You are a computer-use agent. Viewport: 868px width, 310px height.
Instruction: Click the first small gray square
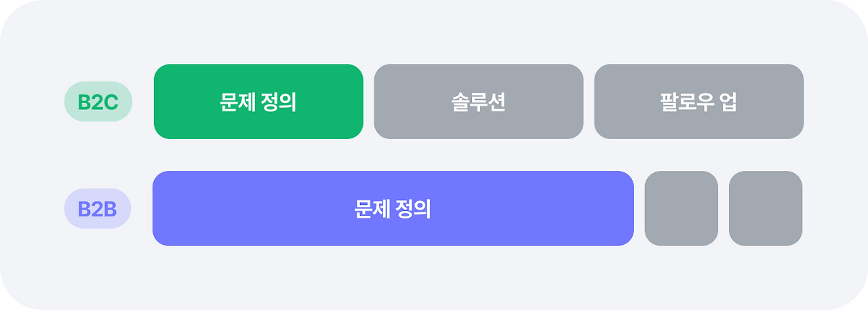click(681, 208)
